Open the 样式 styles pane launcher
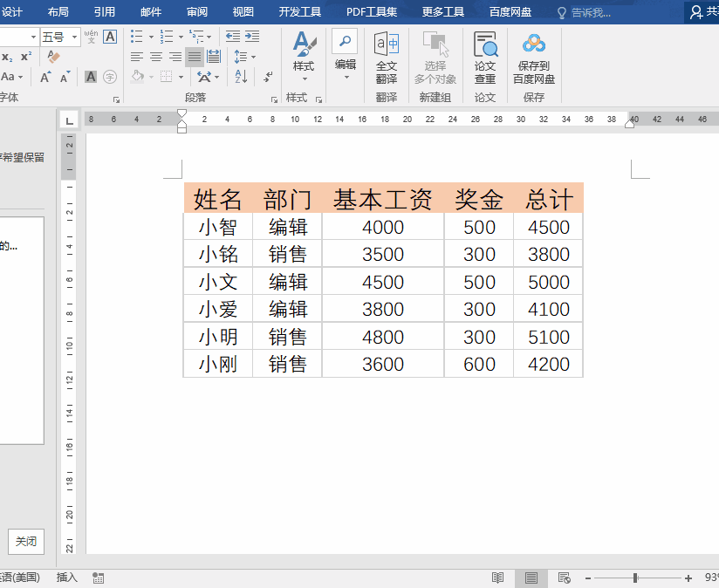 pyautogui.click(x=318, y=99)
